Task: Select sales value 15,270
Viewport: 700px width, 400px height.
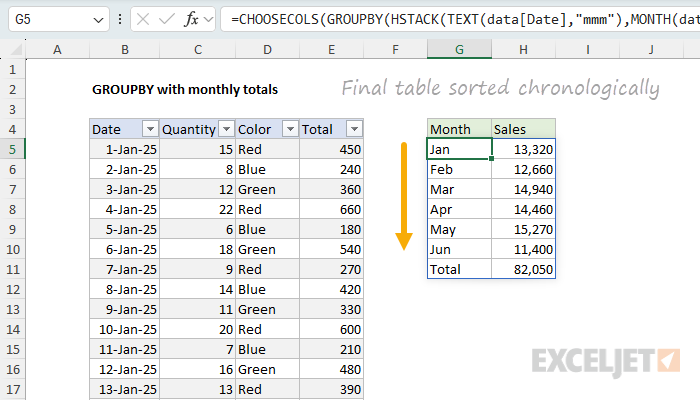Action: [x=524, y=229]
